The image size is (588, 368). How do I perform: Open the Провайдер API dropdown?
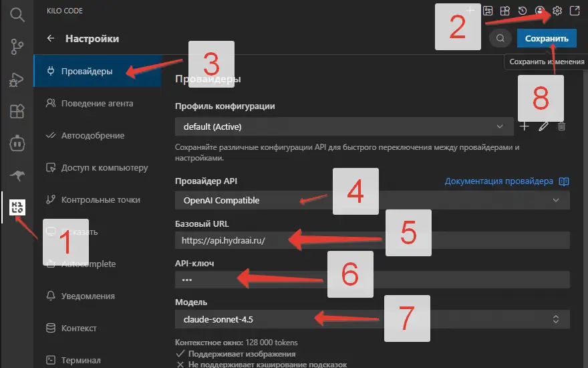pyautogui.click(x=372, y=200)
